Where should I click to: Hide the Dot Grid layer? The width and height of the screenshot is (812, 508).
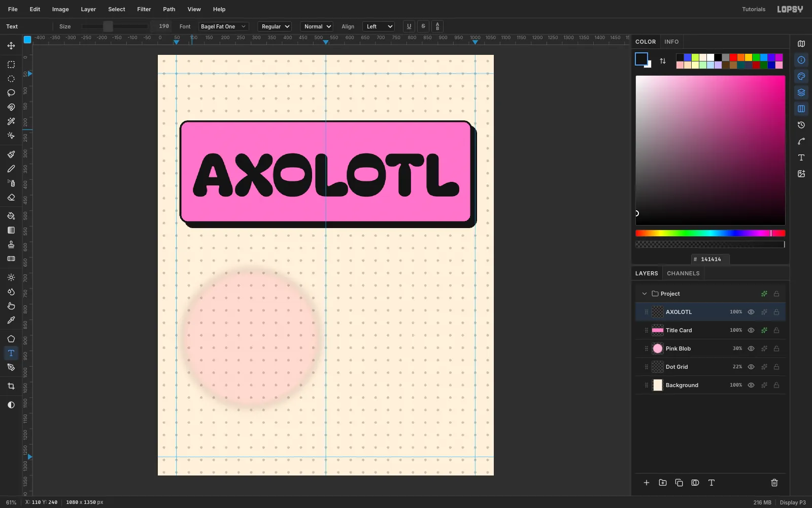(x=751, y=367)
